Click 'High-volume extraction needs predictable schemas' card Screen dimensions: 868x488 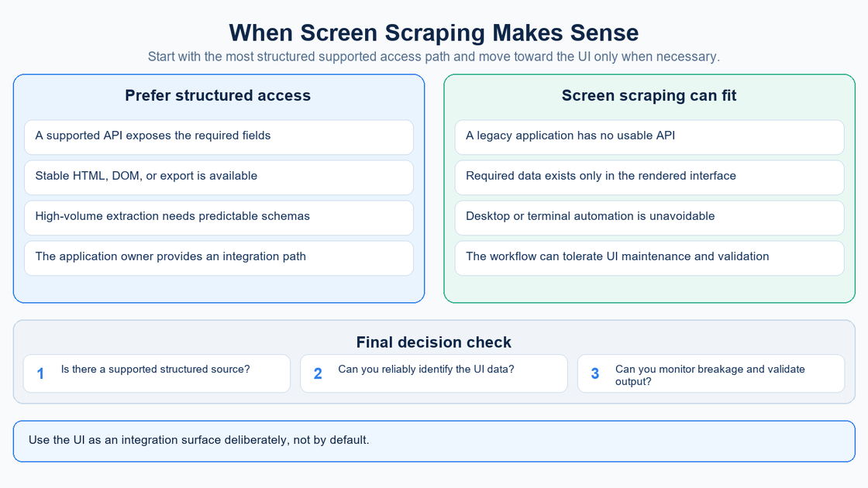tap(219, 218)
